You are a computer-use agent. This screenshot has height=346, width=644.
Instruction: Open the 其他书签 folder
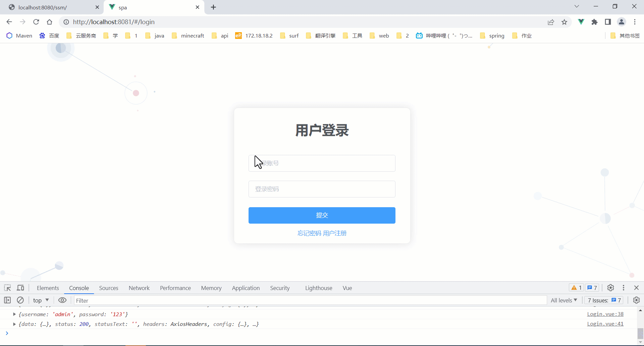click(625, 36)
